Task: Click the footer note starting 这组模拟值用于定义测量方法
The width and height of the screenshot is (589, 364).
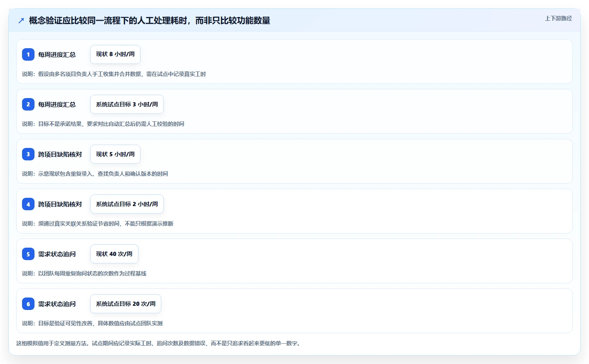Action: [x=159, y=343]
